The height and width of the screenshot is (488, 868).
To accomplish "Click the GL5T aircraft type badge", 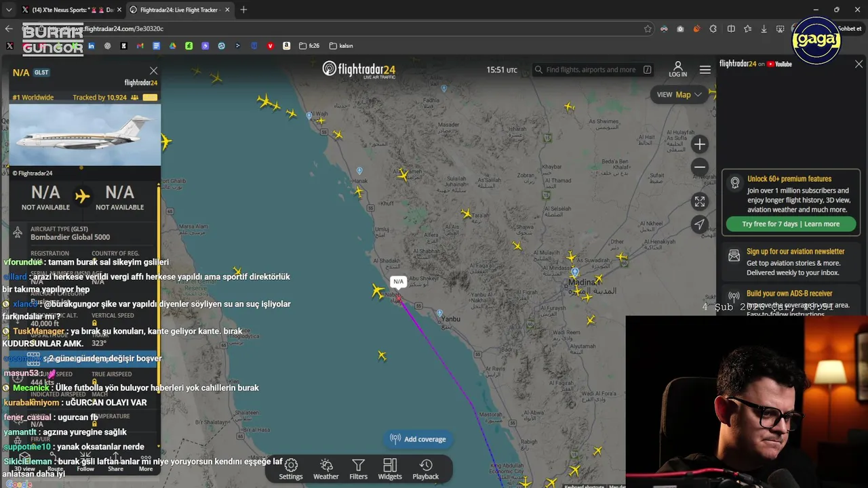I will click(41, 73).
